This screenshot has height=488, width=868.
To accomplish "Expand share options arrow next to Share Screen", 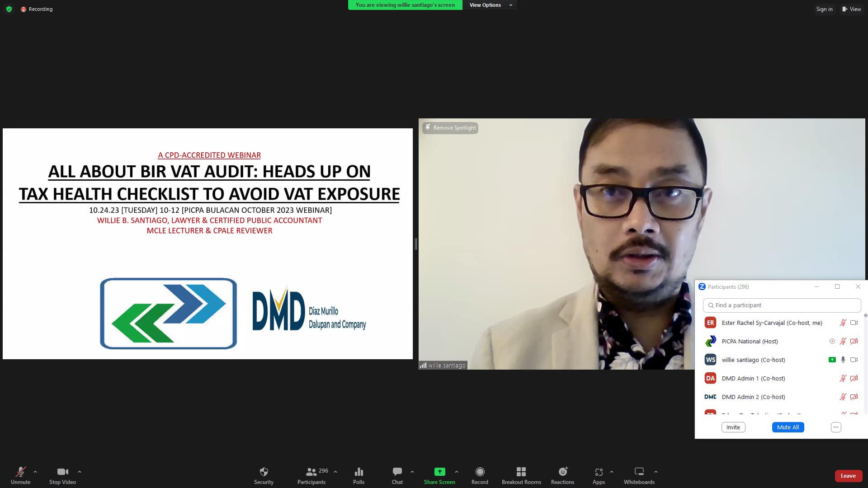I will click(457, 472).
